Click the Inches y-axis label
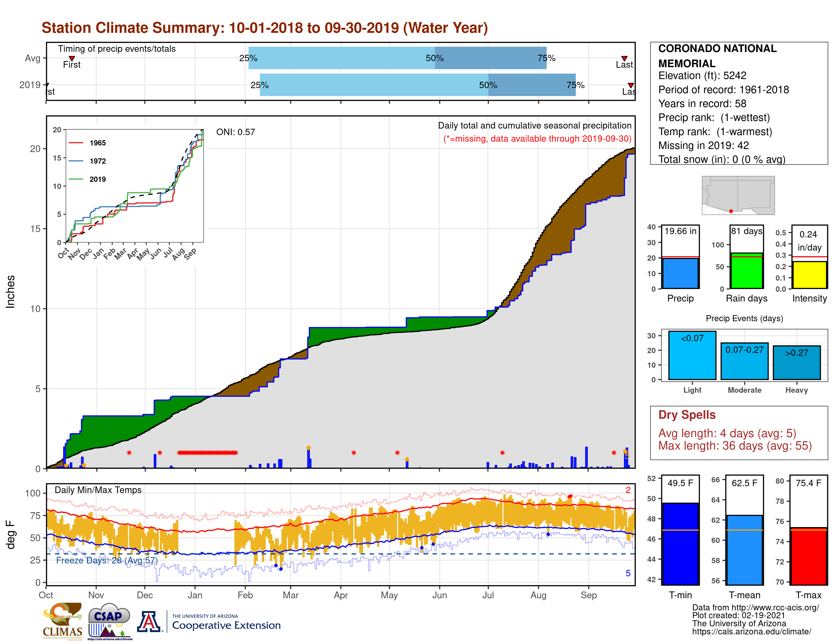 [11, 291]
